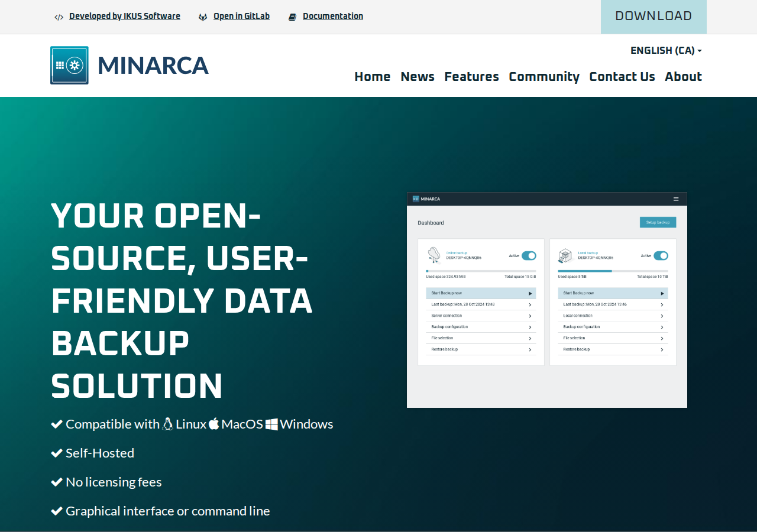Screen dimensions: 757x532
Task: Click the Setup backup button in preview
Action: [658, 222]
